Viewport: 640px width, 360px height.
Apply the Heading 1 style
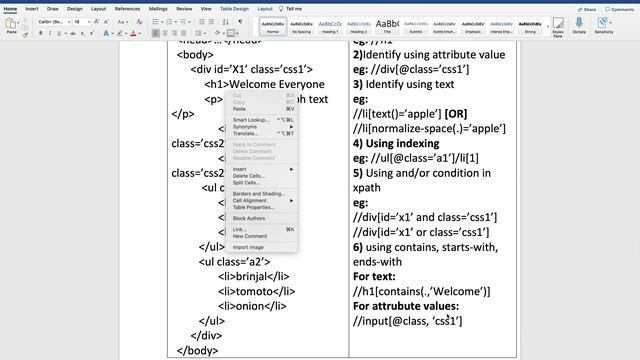point(330,27)
